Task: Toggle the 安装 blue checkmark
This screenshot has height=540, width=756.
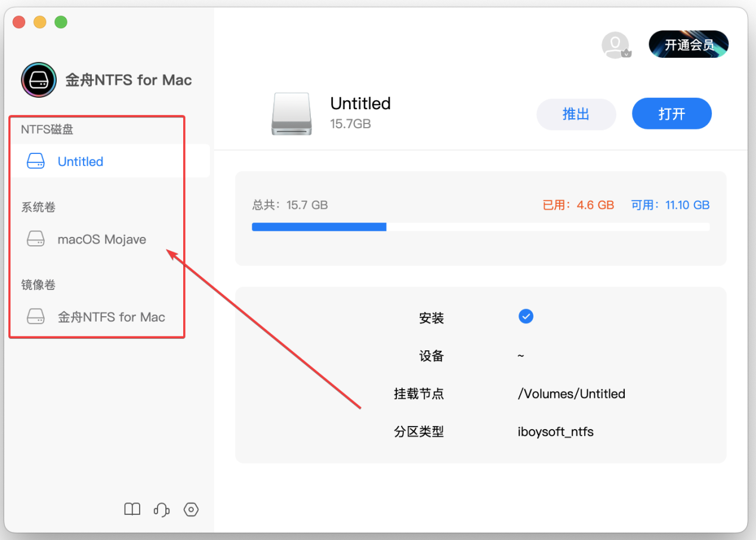Action: pos(526,316)
